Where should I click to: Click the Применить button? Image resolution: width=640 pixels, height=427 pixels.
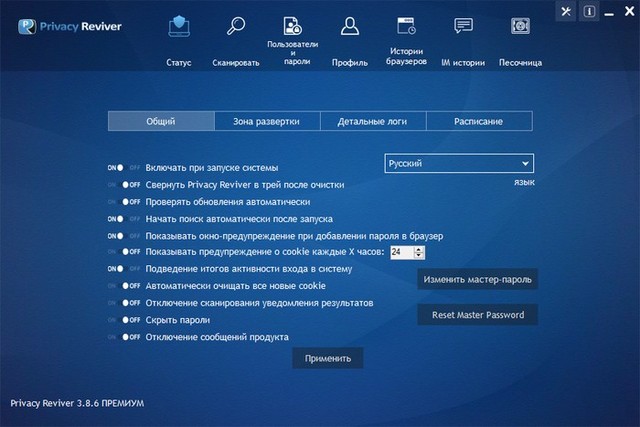coord(328,358)
